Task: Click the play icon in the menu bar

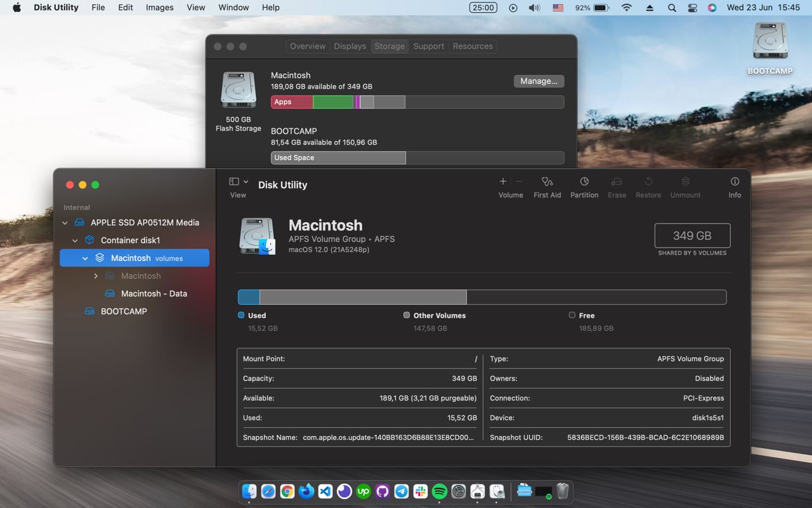Action: click(513, 8)
